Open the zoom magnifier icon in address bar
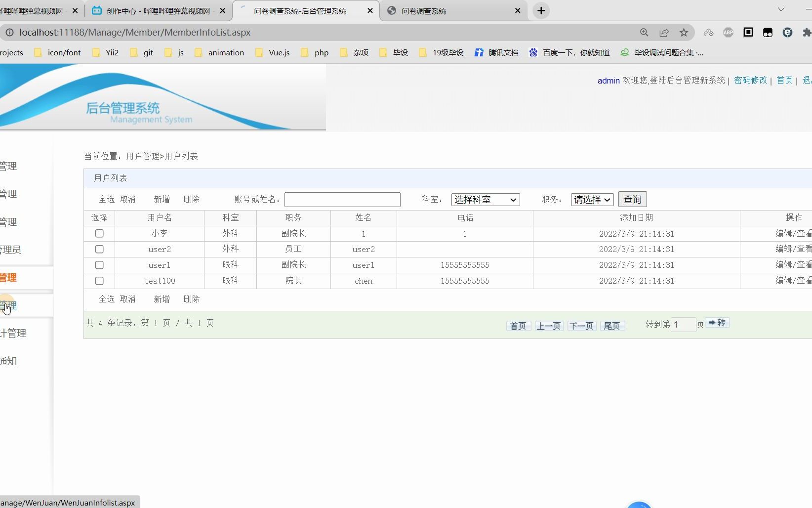812x508 pixels. pyautogui.click(x=644, y=32)
